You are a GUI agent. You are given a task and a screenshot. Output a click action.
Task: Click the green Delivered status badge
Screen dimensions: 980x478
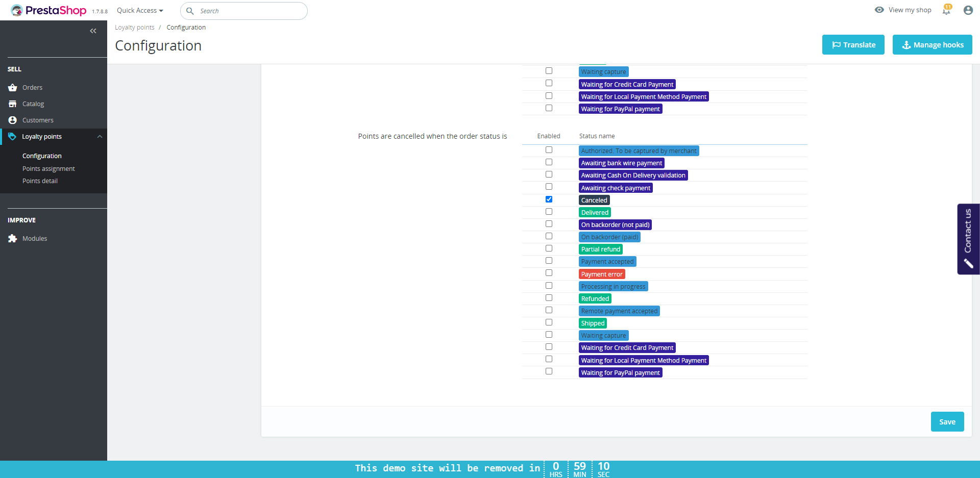[x=595, y=213]
